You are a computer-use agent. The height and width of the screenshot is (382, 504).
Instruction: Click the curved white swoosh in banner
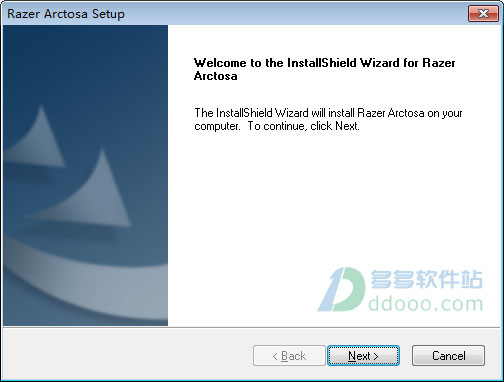(67, 277)
